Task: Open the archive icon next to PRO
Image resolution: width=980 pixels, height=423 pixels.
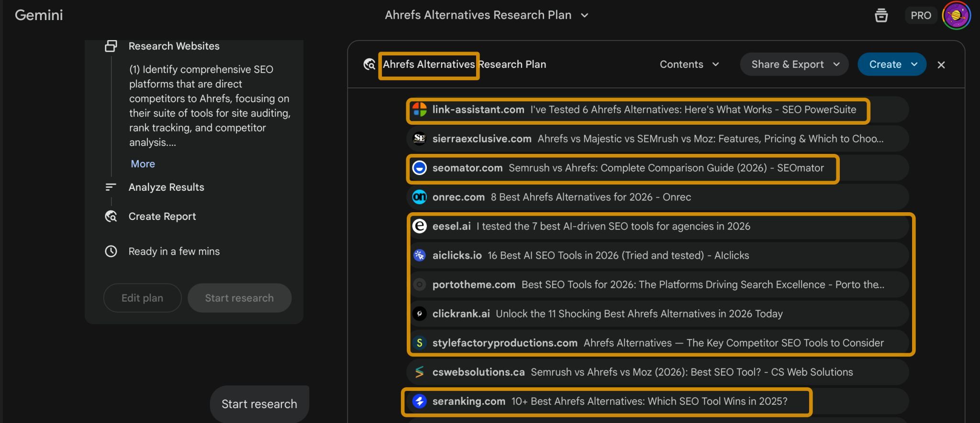Action: (881, 15)
